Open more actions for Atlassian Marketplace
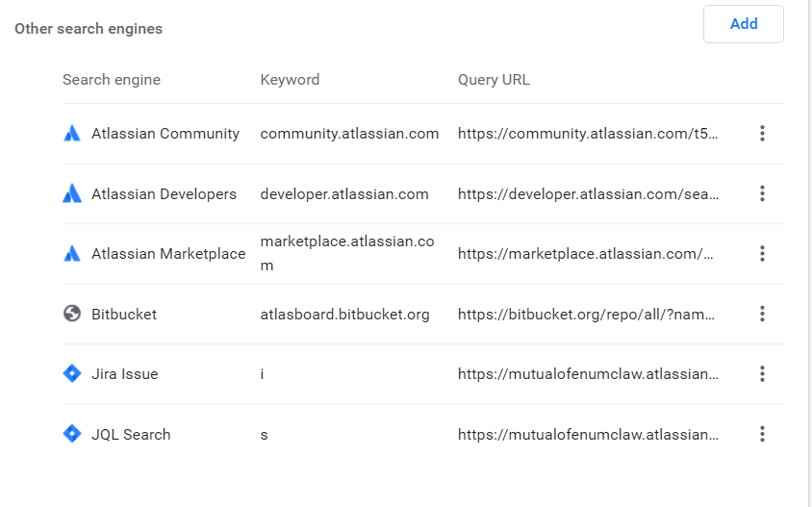This screenshot has height=507, width=812. coord(762,254)
